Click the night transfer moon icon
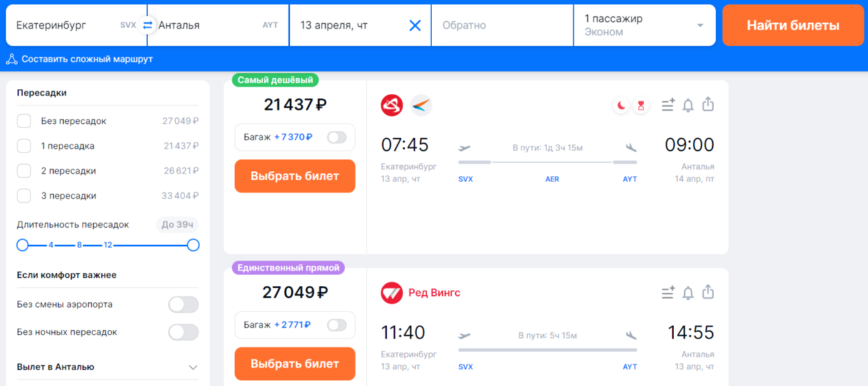Image resolution: width=868 pixels, height=386 pixels. click(x=621, y=106)
